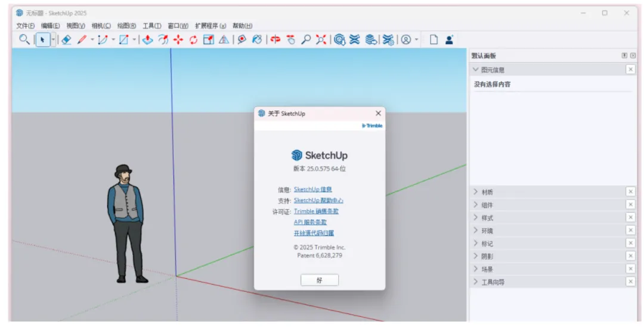Open the 编辑 menu
This screenshot has height=327, width=644.
pos(51,26)
